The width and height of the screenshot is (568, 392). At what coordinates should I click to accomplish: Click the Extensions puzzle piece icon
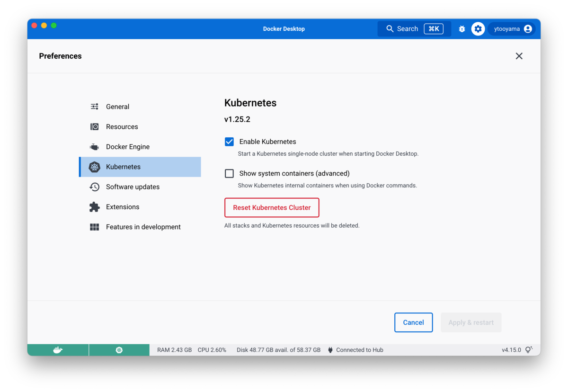pos(95,207)
